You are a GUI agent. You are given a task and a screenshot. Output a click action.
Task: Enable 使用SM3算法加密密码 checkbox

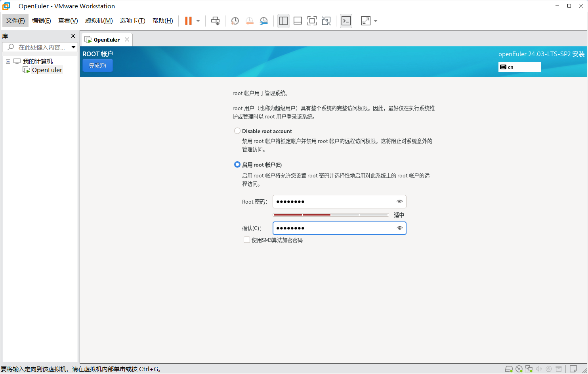coord(247,240)
